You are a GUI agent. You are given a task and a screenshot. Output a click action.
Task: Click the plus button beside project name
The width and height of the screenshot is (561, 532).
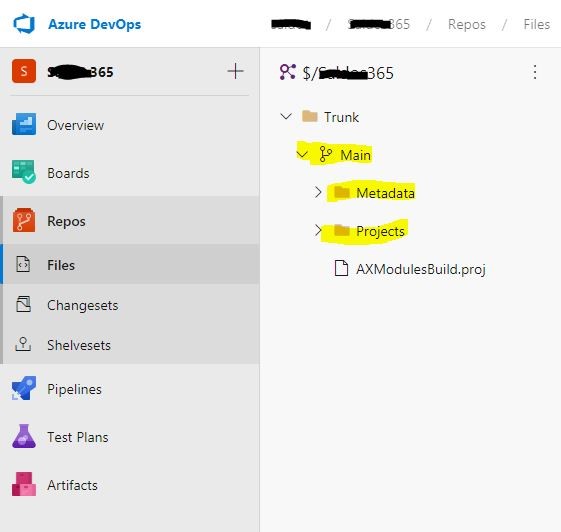235,71
